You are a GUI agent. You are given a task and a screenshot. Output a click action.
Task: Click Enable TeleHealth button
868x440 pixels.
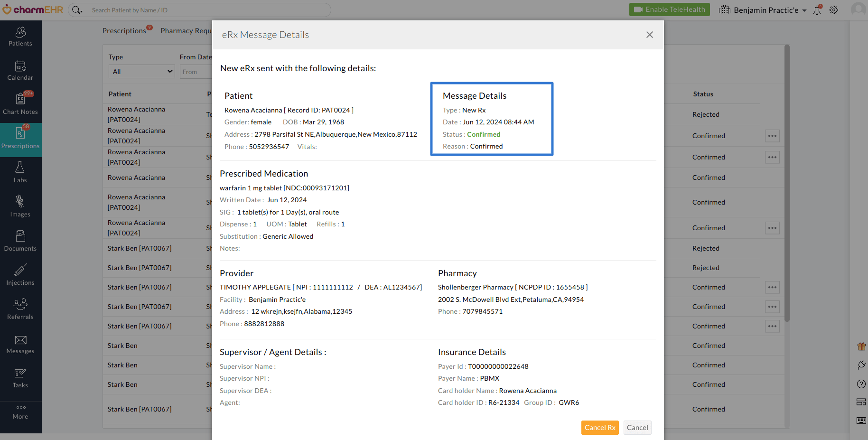[x=669, y=9]
